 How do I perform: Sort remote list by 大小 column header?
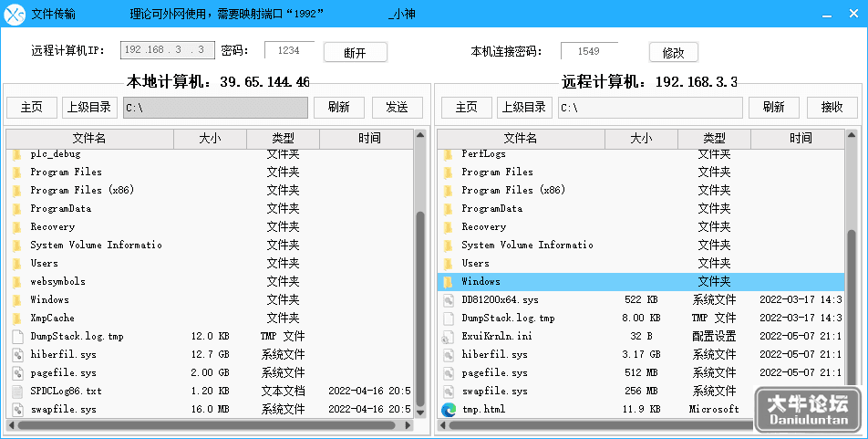641,139
